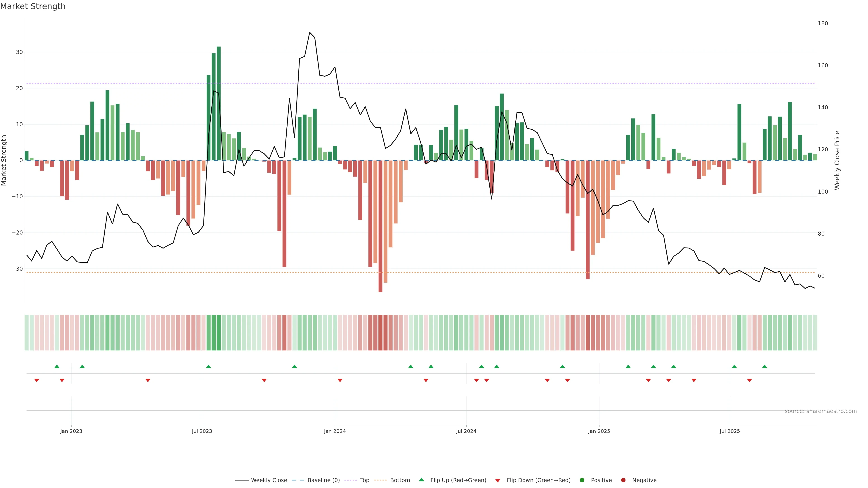Click the rightmost red flip-down triangle marker
The image size is (868, 488).
[x=749, y=380]
